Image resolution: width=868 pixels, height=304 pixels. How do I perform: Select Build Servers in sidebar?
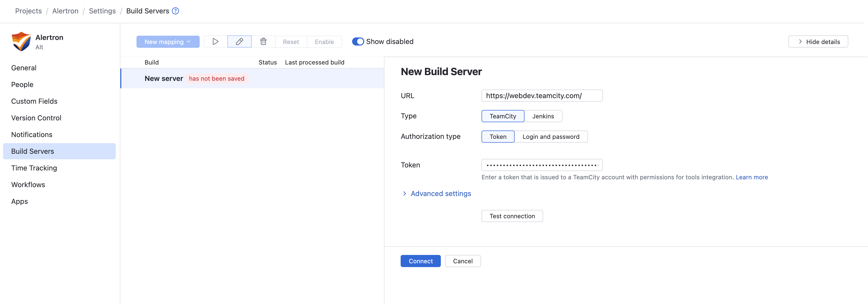tap(59, 151)
